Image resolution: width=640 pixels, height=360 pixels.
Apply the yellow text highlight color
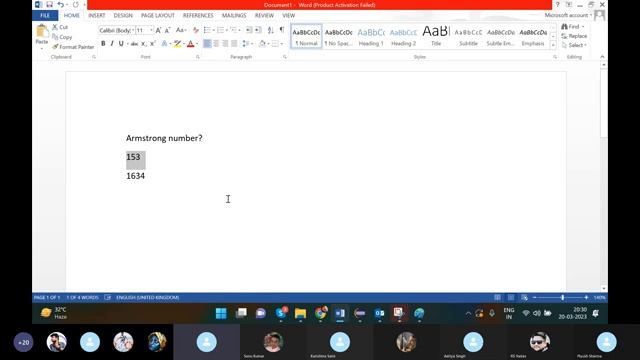177,44
